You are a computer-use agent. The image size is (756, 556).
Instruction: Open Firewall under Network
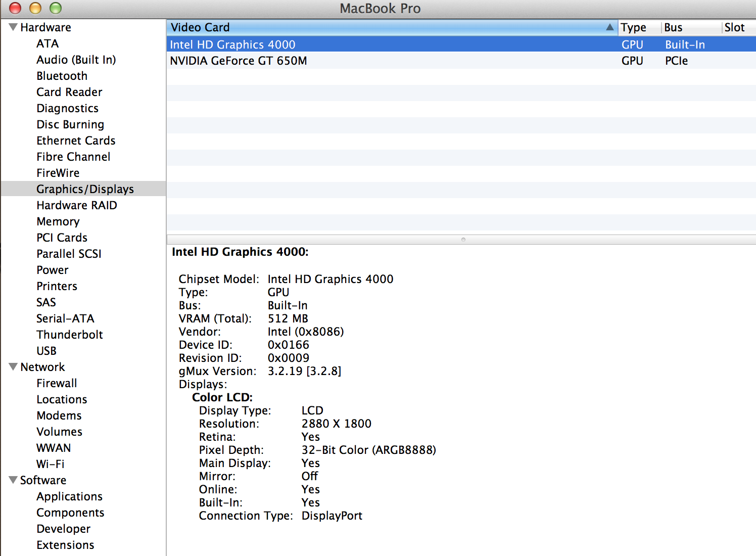57,383
